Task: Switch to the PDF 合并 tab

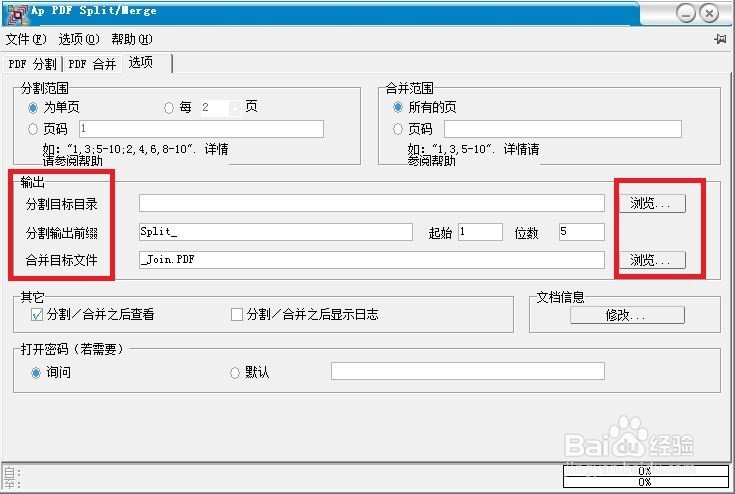Action: pos(92,64)
